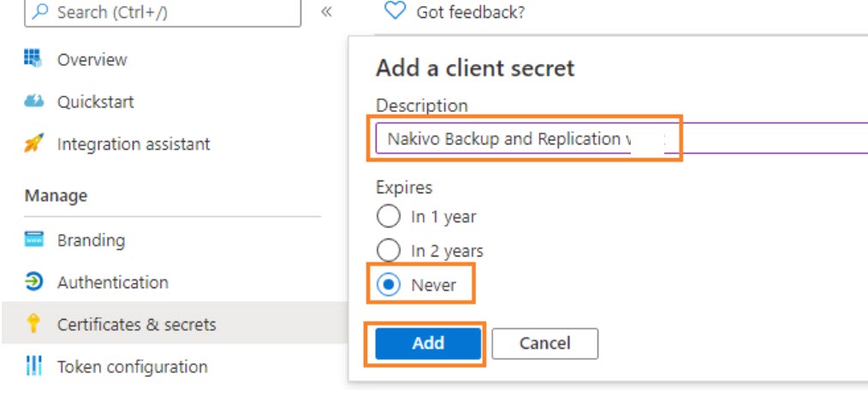Click the Authentication arrow icon
The image size is (868, 401).
[33, 282]
